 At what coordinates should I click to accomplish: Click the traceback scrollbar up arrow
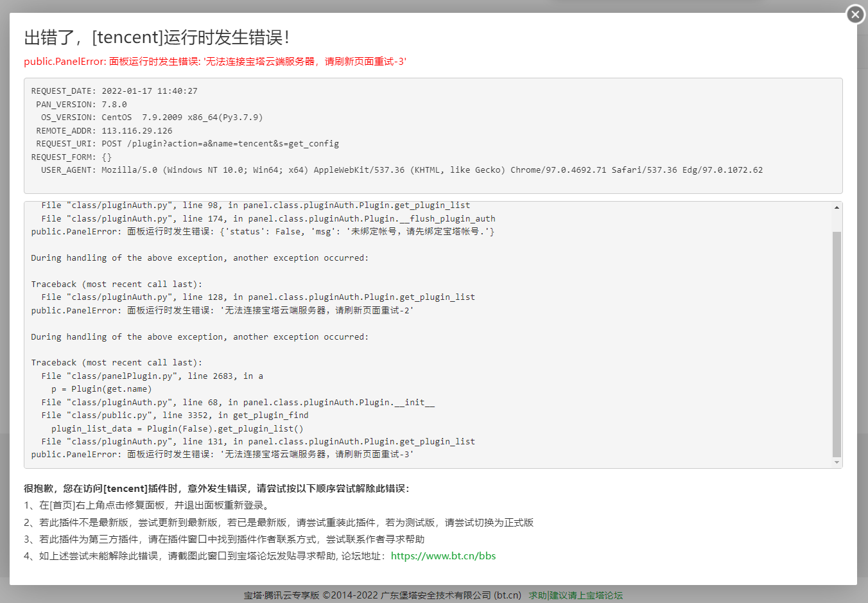point(837,207)
